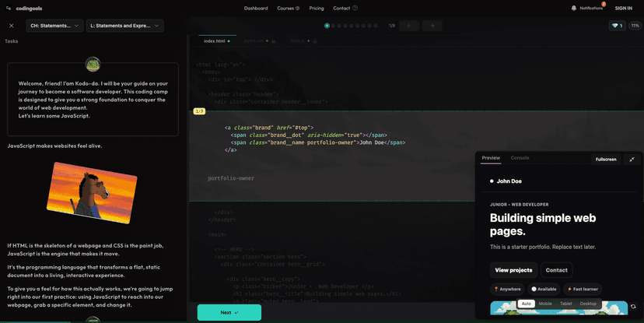The image size is (644, 323).
Task: Click View projects in the preview
Action: pyautogui.click(x=513, y=270)
